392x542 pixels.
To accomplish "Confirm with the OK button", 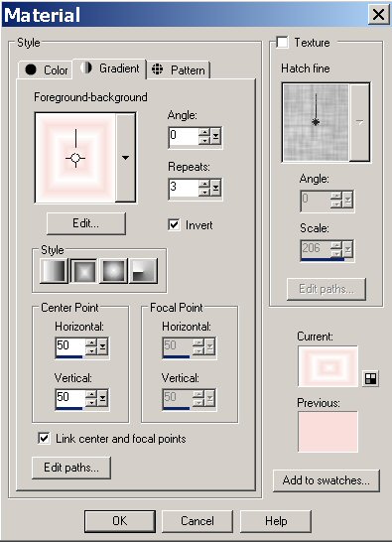I will coord(120,521).
